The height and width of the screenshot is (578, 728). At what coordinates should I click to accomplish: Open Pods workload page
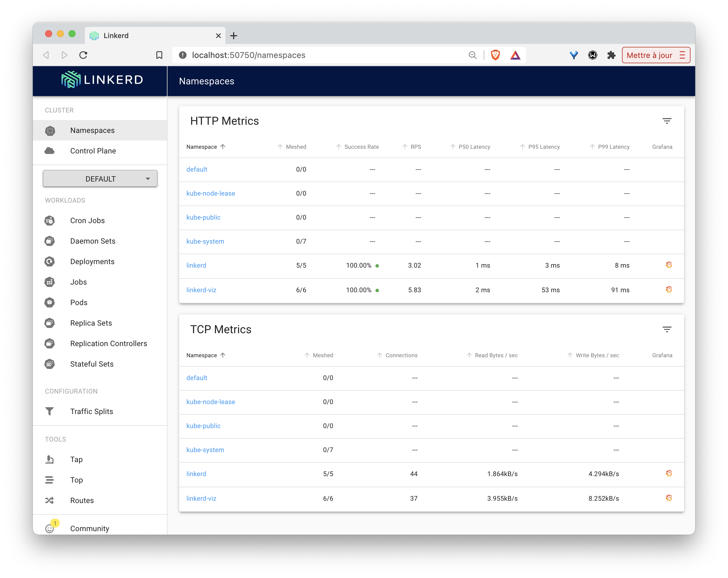[x=100, y=302]
